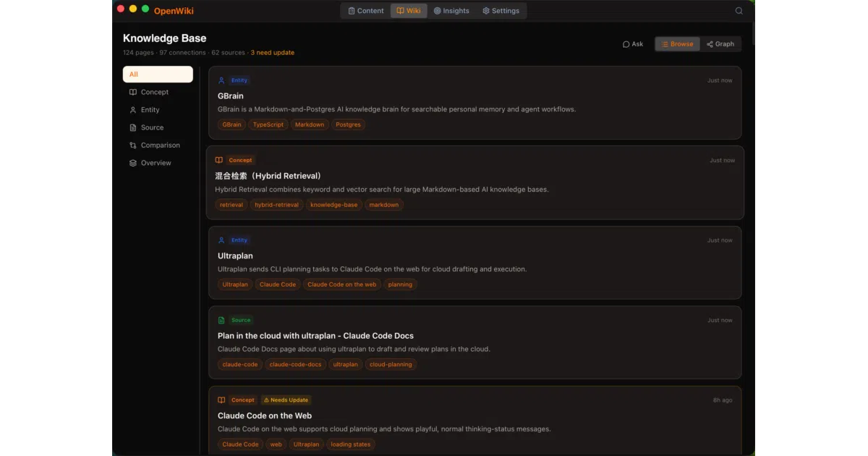Click the book icon on Hybrid Retrieval card

click(219, 160)
